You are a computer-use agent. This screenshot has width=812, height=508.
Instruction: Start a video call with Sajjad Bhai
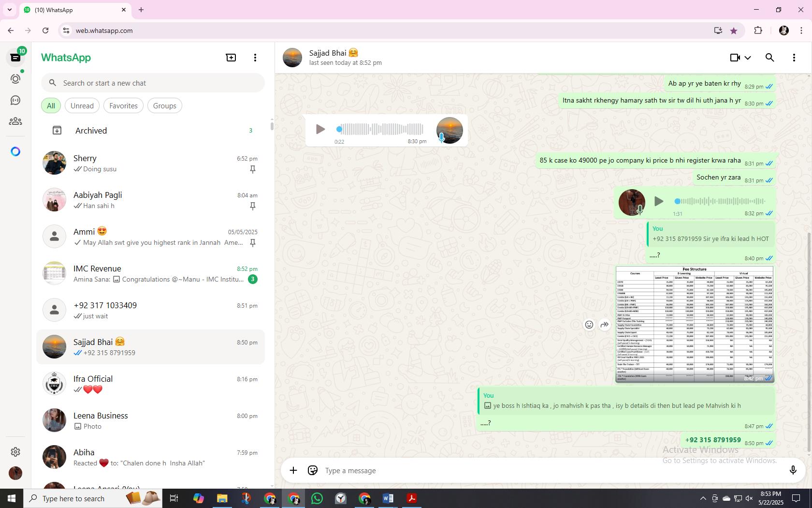[x=735, y=58]
